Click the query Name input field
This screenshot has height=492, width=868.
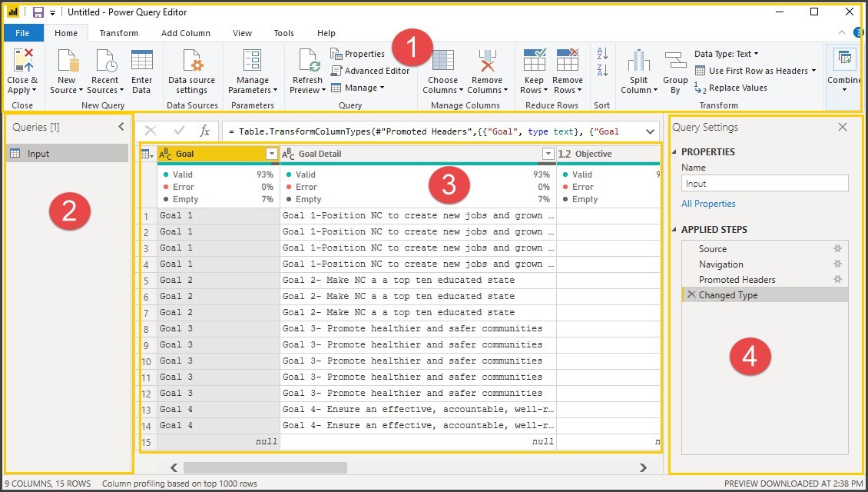[764, 184]
